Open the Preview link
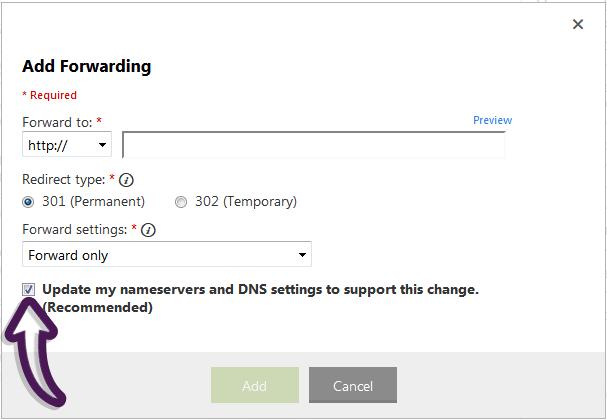Image resolution: width=607 pixels, height=420 pixels. (492, 120)
